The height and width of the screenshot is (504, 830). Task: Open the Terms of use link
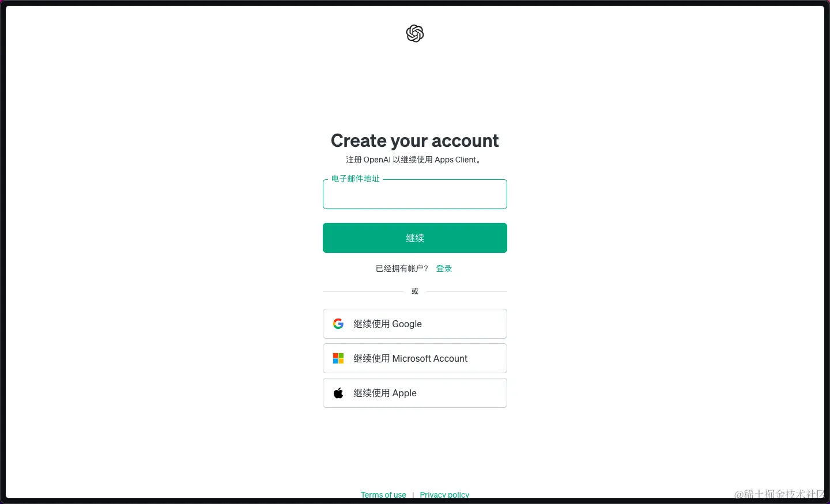(x=383, y=495)
